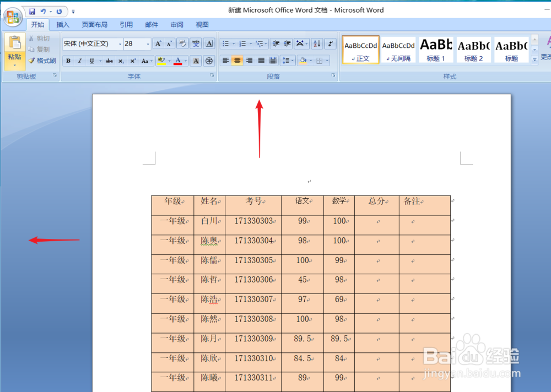Apply paragraph shading fill color
The image size is (551, 392).
click(x=302, y=61)
